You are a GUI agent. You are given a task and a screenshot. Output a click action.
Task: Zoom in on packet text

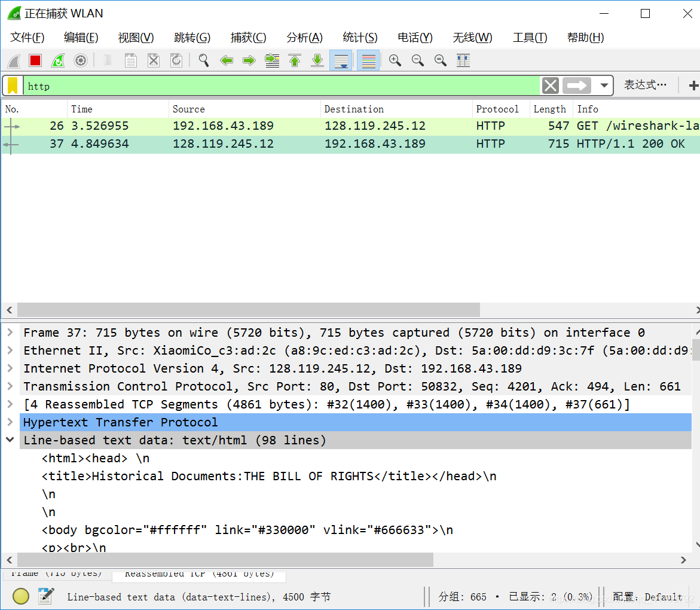[x=395, y=60]
